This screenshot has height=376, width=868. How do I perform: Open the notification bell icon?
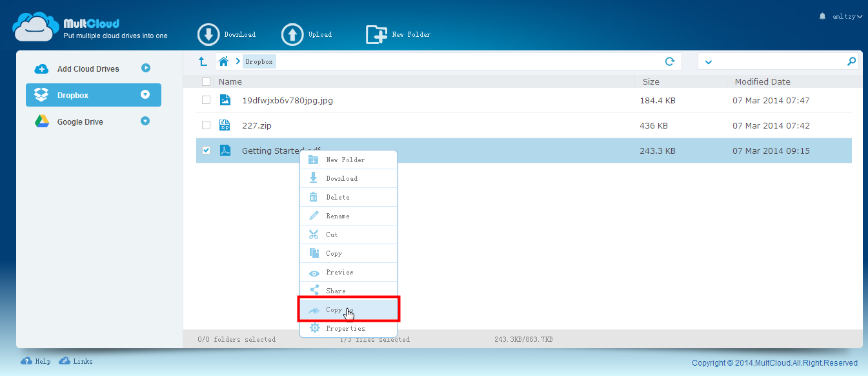[x=822, y=16]
